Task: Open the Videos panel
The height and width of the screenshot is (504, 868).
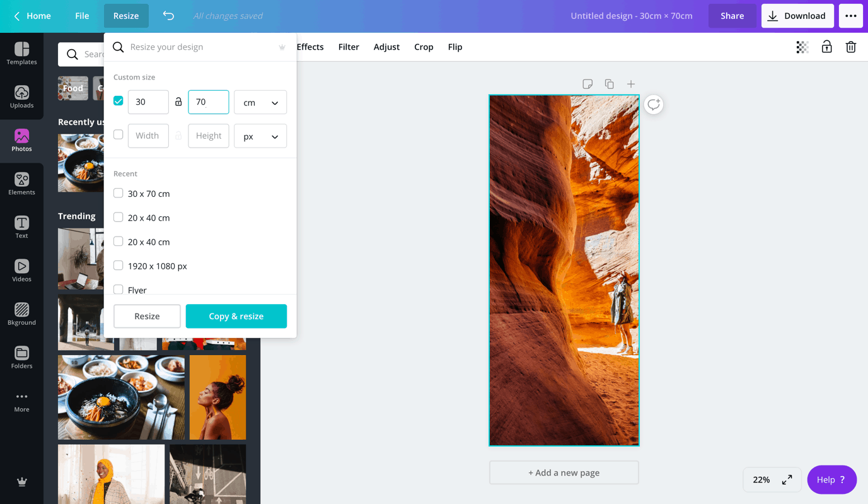Action: tap(21, 269)
